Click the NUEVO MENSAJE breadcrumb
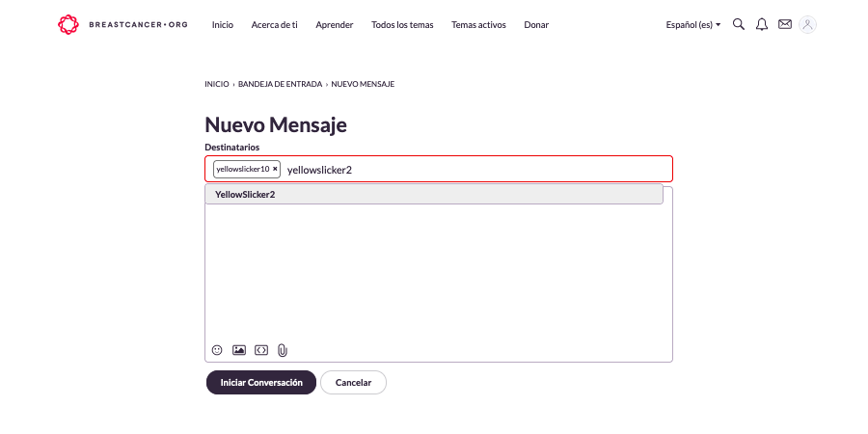 (x=363, y=84)
